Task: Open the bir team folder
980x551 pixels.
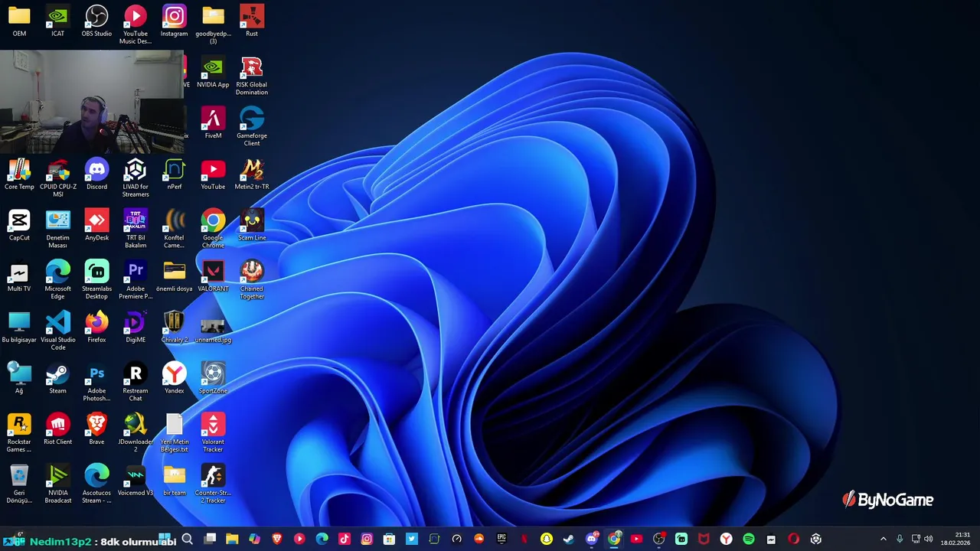Action: [x=175, y=480]
